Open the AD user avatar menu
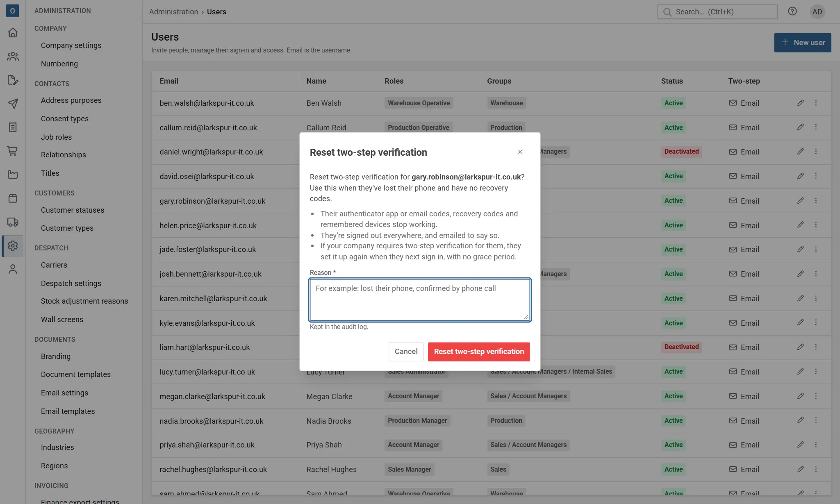Viewport: 840px width, 504px height. tap(817, 12)
